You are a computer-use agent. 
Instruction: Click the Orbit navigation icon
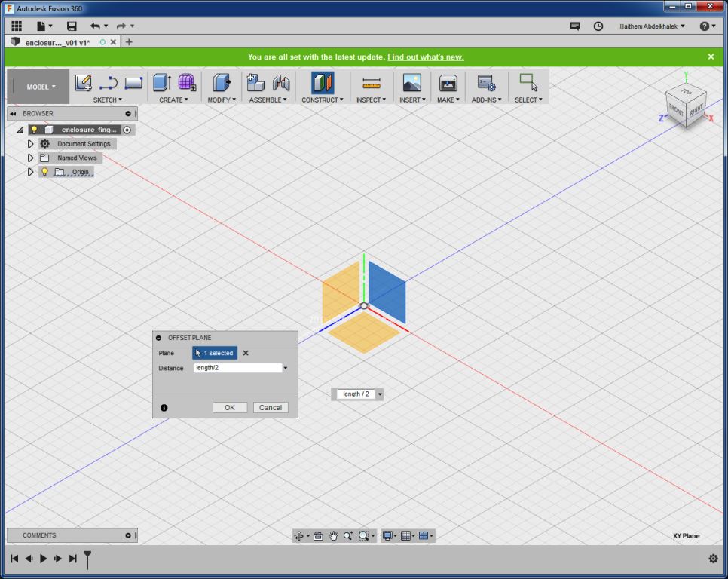299,536
